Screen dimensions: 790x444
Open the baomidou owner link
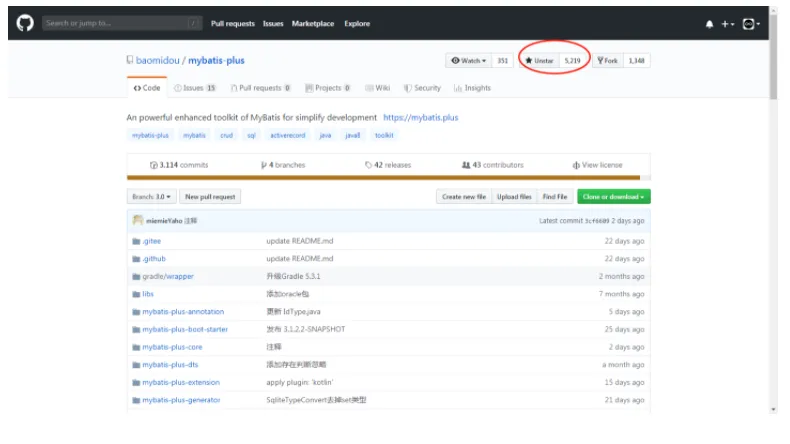click(158, 60)
